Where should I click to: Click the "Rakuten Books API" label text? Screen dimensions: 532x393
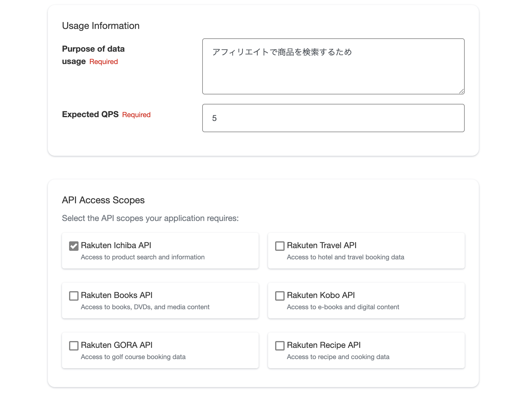[117, 295]
